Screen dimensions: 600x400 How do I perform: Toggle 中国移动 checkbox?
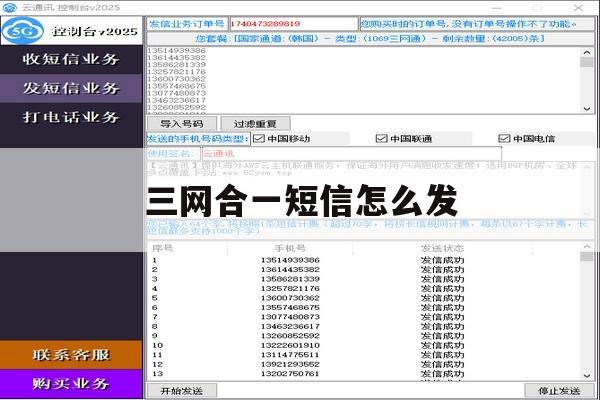259,139
